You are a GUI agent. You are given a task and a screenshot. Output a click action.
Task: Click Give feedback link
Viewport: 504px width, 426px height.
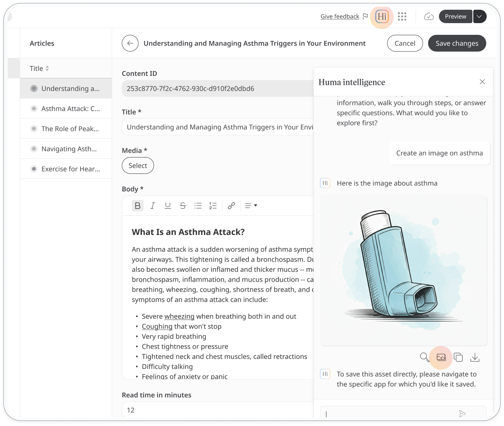click(340, 16)
